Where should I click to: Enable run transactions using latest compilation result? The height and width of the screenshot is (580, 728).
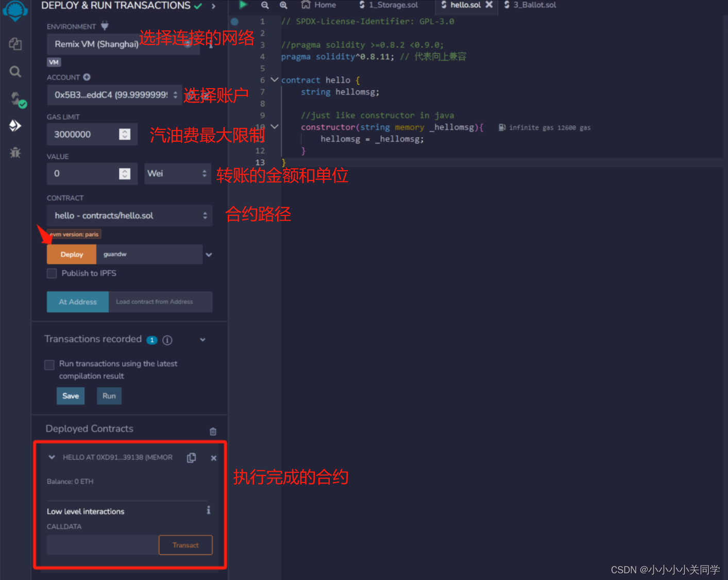49,364
